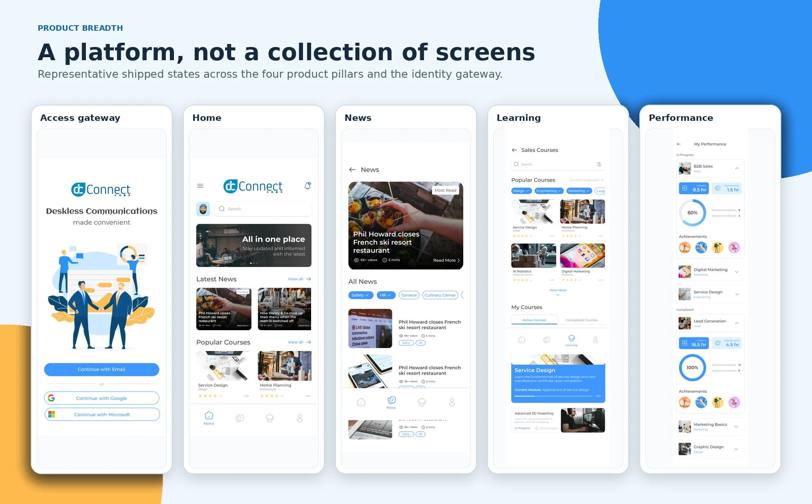The image size is (812, 504).
Task: Enable the General news filter chip
Action: click(409, 295)
